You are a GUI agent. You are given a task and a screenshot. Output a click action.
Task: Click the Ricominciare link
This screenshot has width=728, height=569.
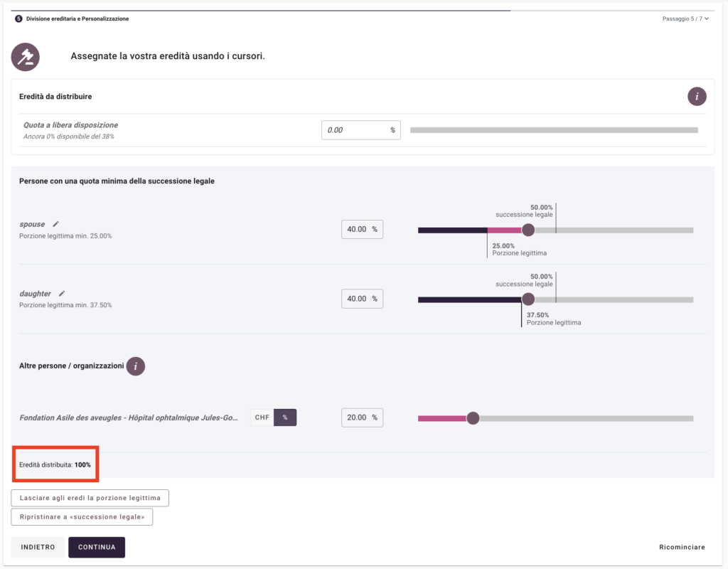[x=682, y=547]
